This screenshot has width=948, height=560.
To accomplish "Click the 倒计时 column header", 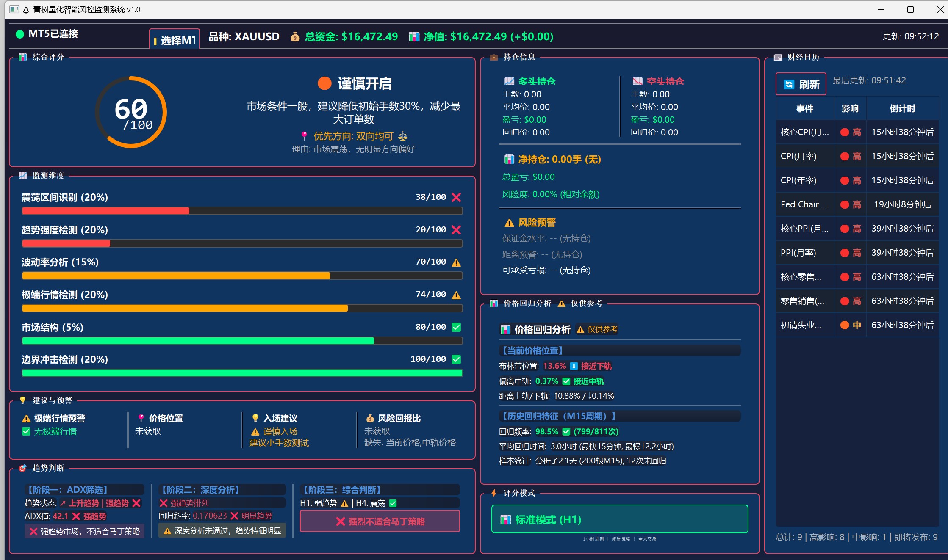I will point(903,108).
